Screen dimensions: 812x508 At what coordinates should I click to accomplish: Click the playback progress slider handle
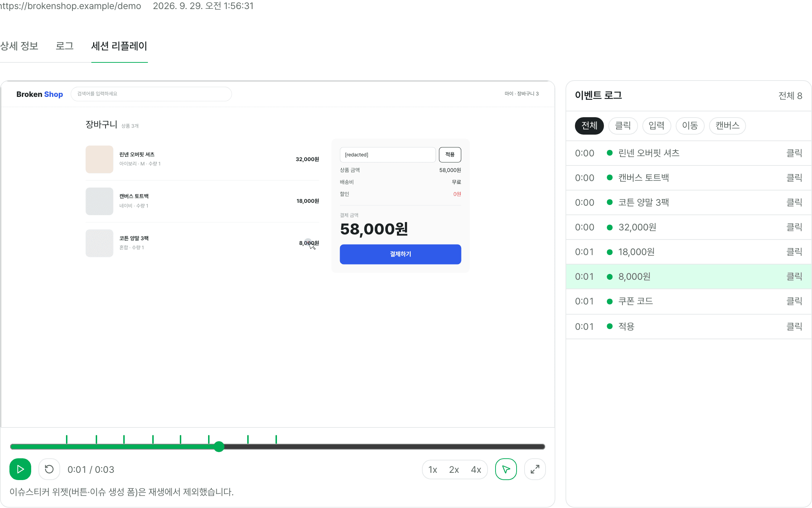[x=219, y=447]
